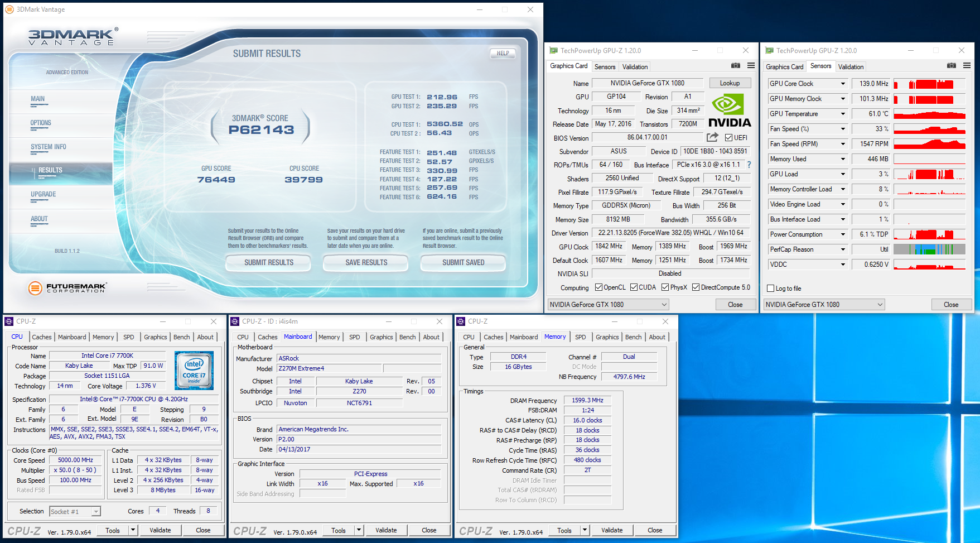The width and height of the screenshot is (980, 543).
Task: Click the Futuremark orange logo icon
Action: pos(35,288)
